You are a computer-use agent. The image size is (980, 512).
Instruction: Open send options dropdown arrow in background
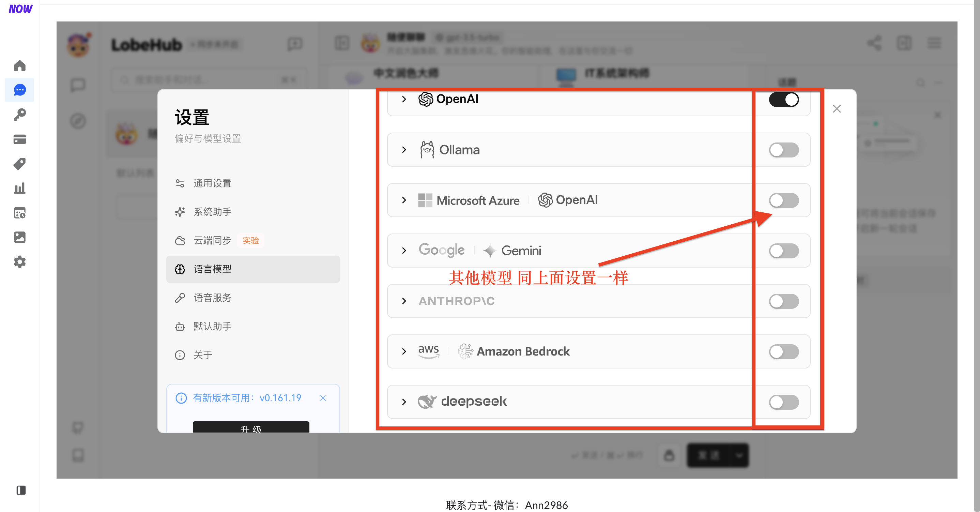(739, 455)
